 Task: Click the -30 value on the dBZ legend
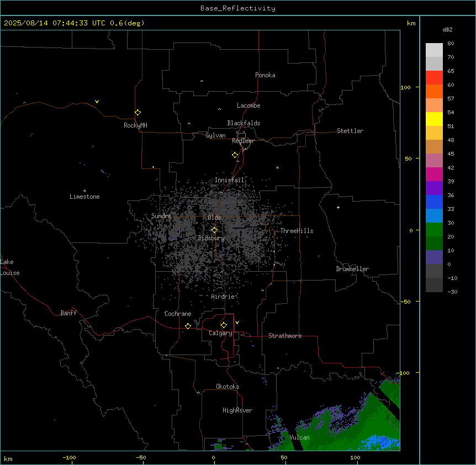coord(452,292)
